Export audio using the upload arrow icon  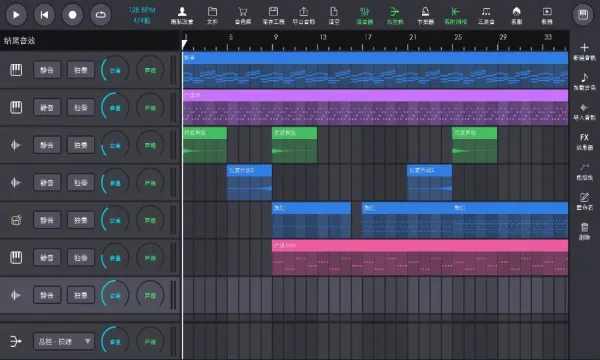click(303, 15)
